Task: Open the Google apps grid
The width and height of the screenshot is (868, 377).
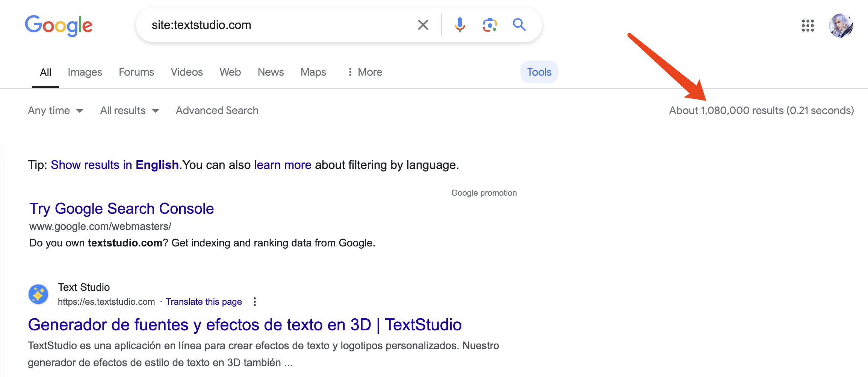Action: click(808, 26)
